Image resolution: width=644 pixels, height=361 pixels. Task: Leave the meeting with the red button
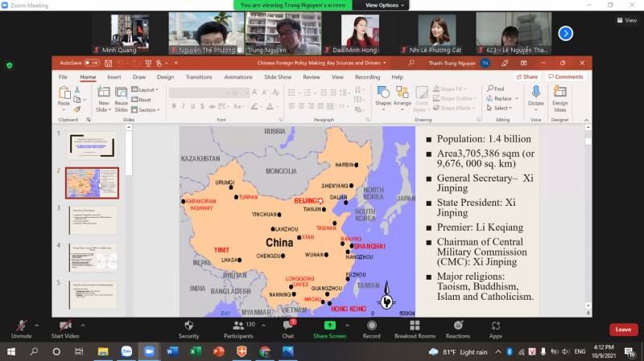coord(622,329)
